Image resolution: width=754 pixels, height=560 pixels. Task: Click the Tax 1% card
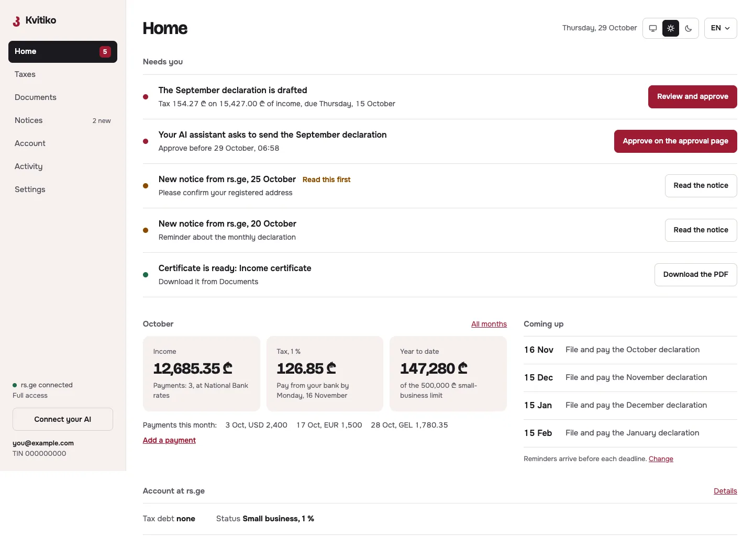pos(325,374)
